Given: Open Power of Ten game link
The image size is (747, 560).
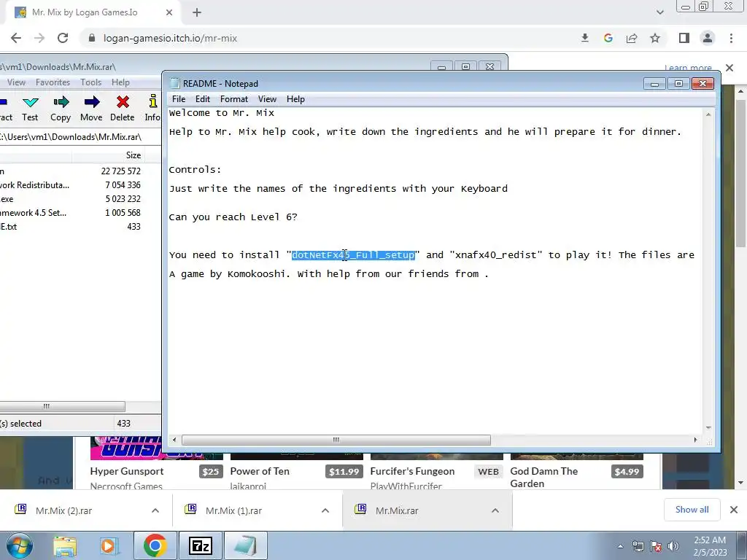Looking at the screenshot, I should click(260, 471).
